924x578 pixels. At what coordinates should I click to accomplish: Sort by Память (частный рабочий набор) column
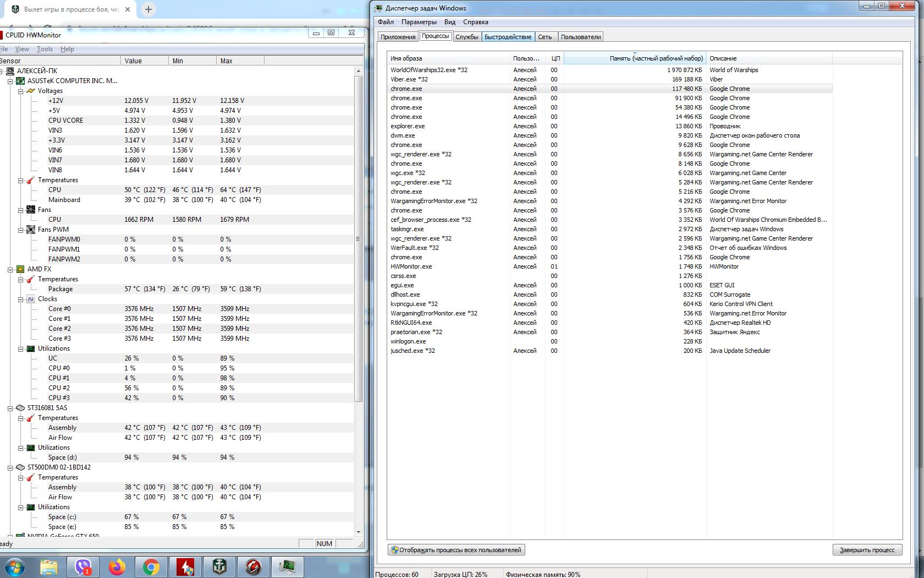635,58
